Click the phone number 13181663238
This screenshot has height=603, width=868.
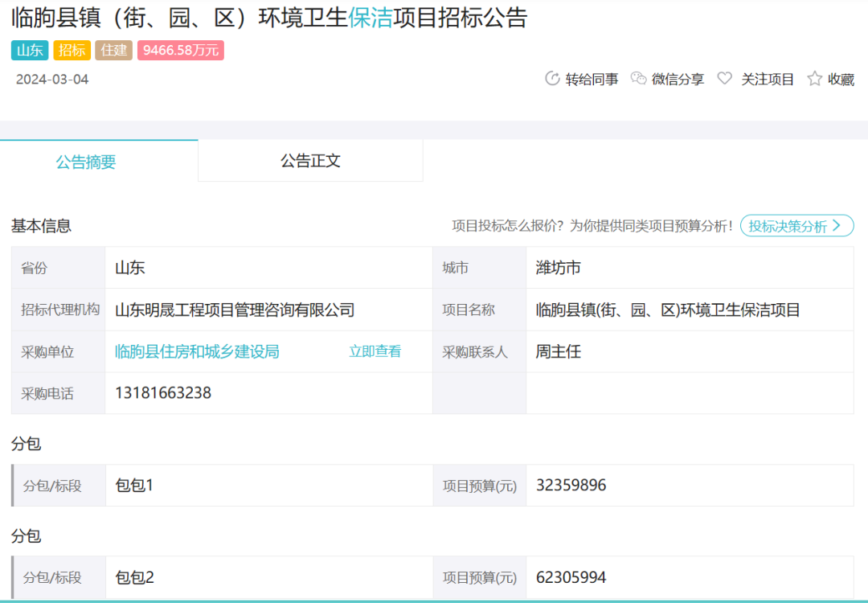pos(162,393)
